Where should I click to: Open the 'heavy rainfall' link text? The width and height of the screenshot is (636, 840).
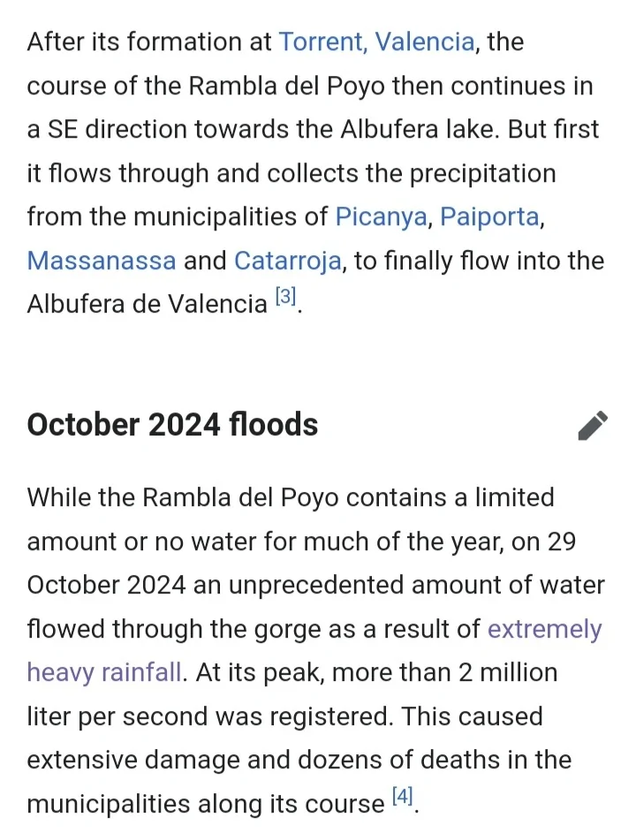[x=104, y=673]
